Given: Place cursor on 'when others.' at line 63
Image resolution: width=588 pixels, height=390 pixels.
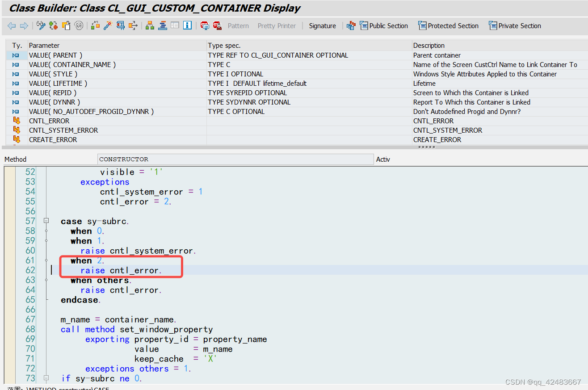Looking at the screenshot, I should click(x=101, y=280).
